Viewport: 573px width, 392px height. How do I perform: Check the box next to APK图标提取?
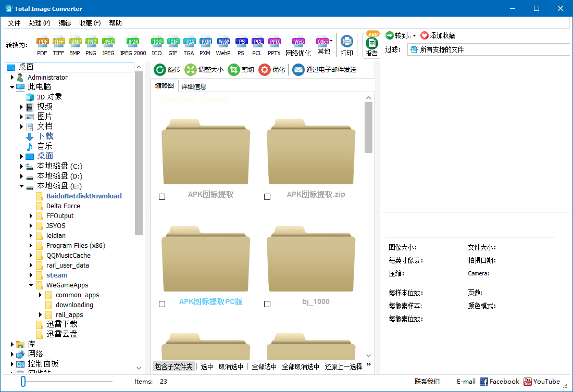click(x=161, y=196)
